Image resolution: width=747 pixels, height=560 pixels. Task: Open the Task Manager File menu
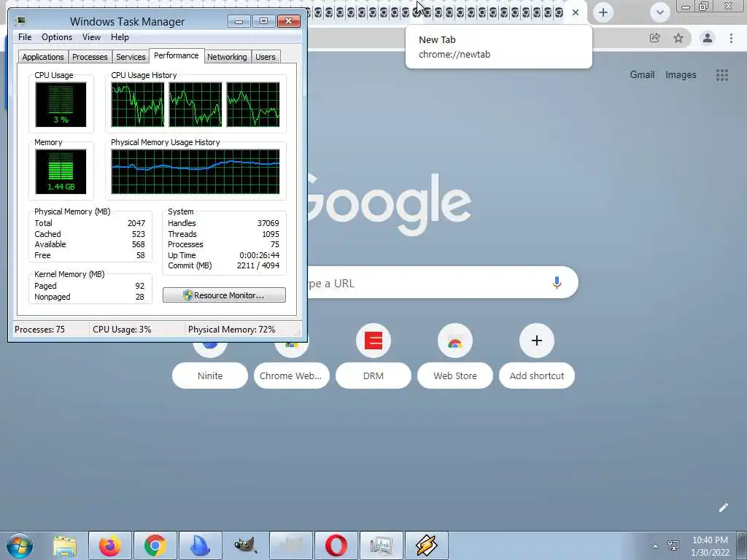(25, 37)
